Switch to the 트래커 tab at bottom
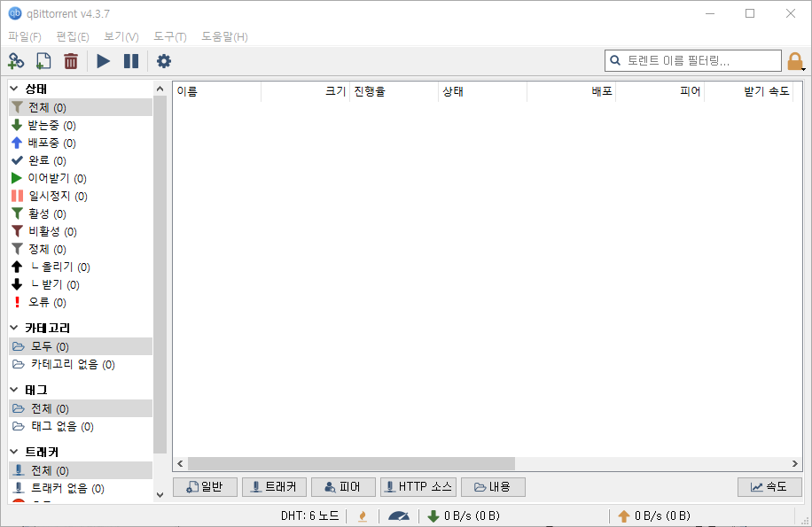This screenshot has width=812, height=527. (274, 486)
